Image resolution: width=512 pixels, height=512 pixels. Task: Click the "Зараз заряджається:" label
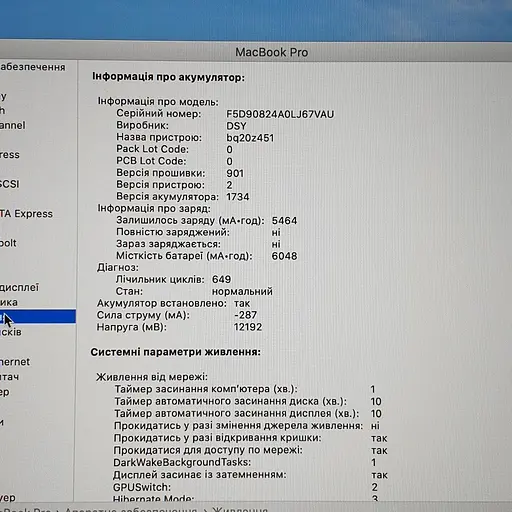tap(168, 244)
